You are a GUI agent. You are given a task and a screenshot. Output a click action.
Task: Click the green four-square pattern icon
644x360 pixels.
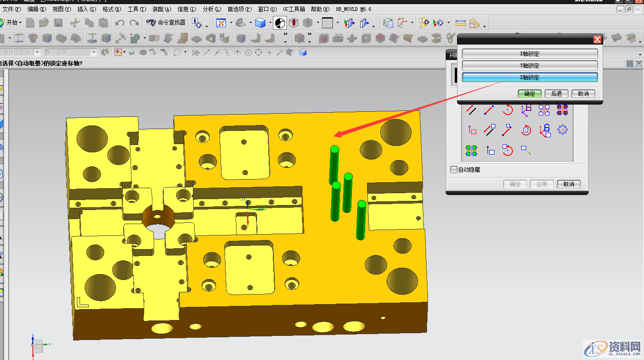click(x=471, y=150)
